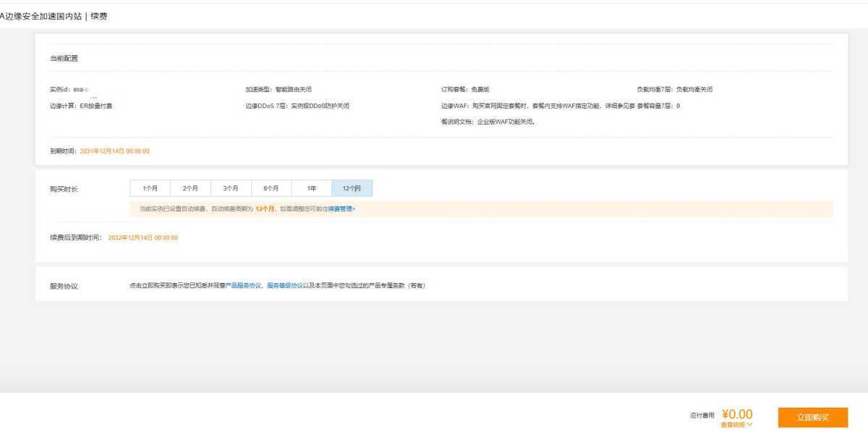This screenshot has width=868, height=433.
Task: Select the 3个月 purchase duration
Action: point(231,188)
